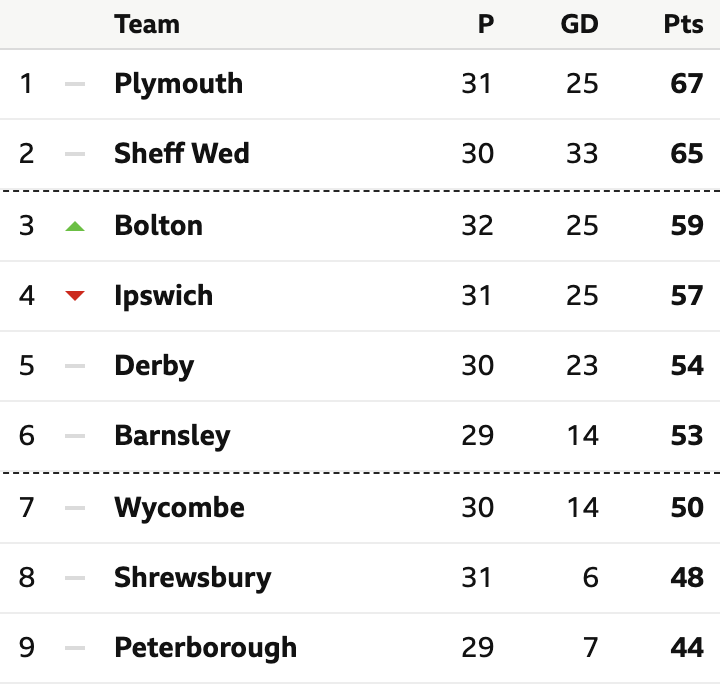The image size is (724, 692).
Task: Open the Peterborough team link
Action: coord(205,648)
